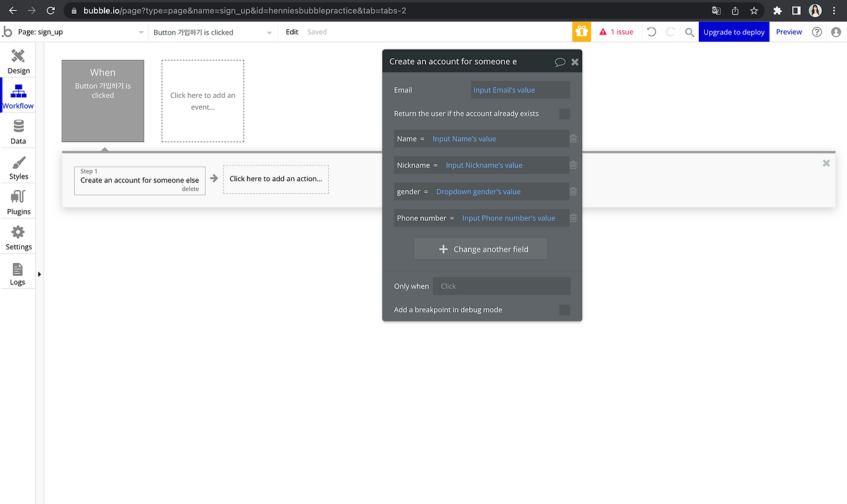Click Change another field button
Image resolution: width=847 pixels, height=504 pixels.
point(481,249)
